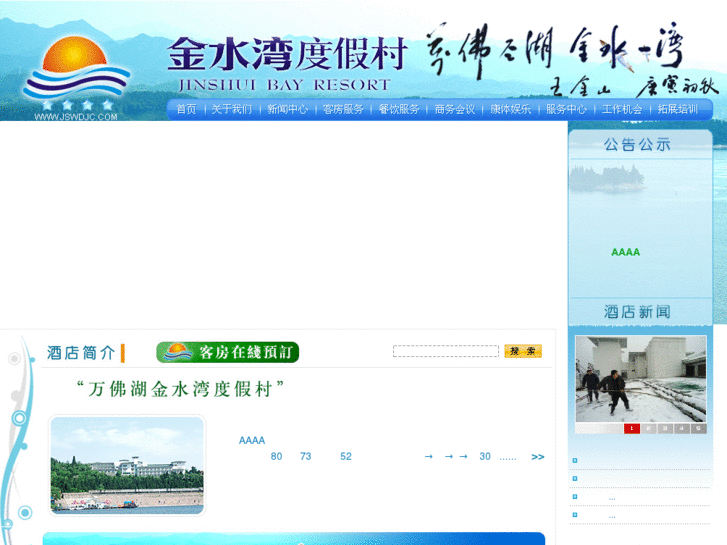Switch to slide 3 in news slideshow
Image resolution: width=727 pixels, height=545 pixels.
665,429
